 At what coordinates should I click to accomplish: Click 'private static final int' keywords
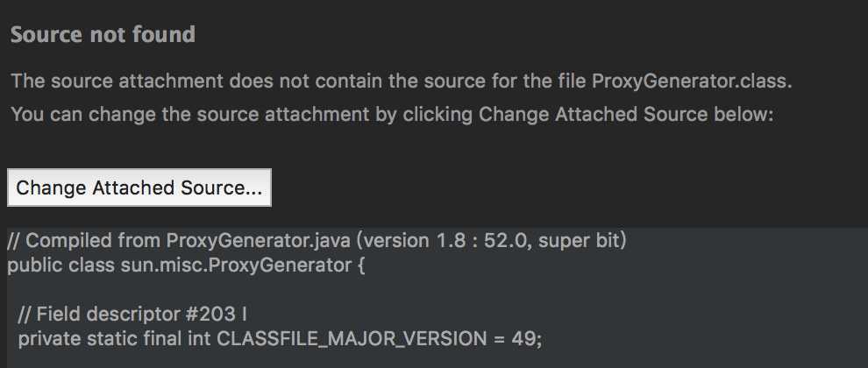115,339
